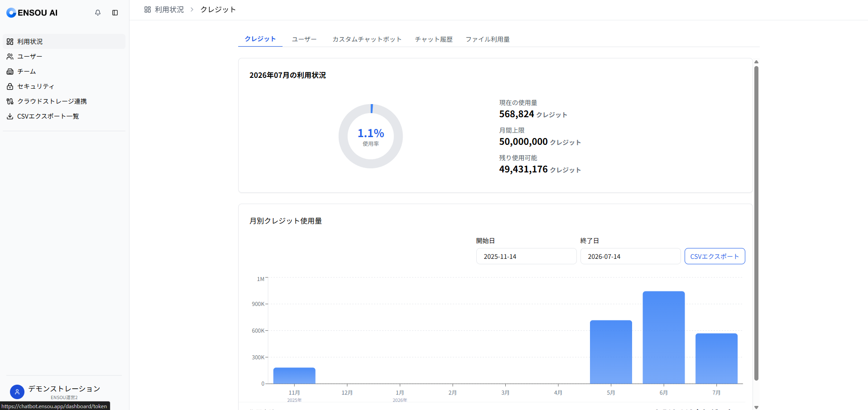This screenshot has height=410, width=868.
Task: Click the 開始日 date field 2025-11-14
Action: pos(526,256)
